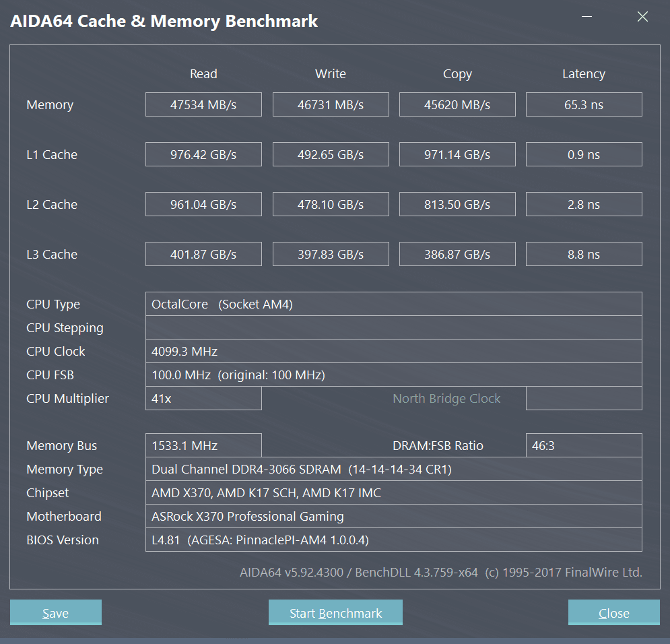The image size is (670, 644).
Task: Click the CPU Stepping label
Action: coord(65,328)
